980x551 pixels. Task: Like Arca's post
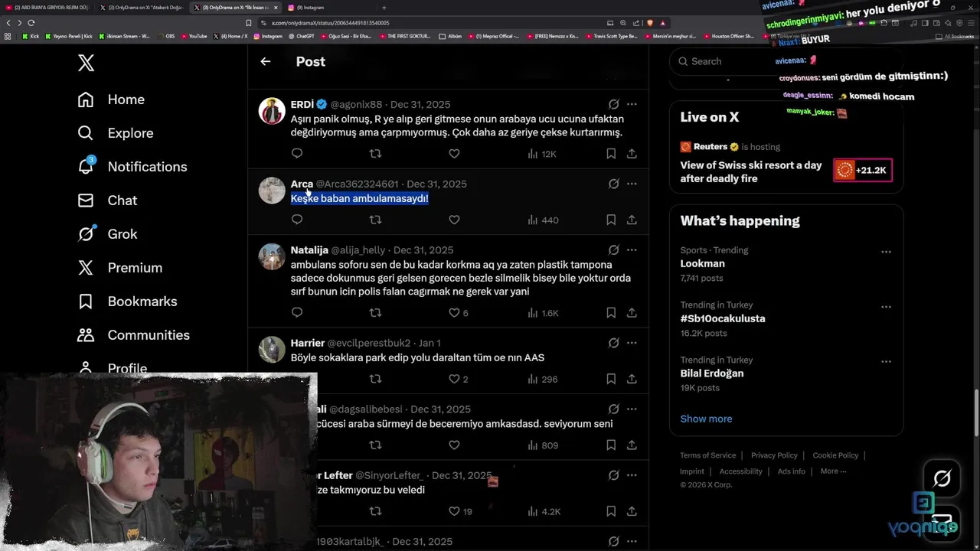point(454,220)
